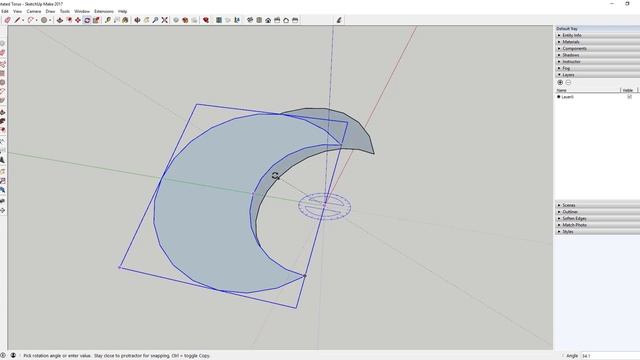Open the Draw menu
The height and width of the screenshot is (360, 640).
(50, 11)
